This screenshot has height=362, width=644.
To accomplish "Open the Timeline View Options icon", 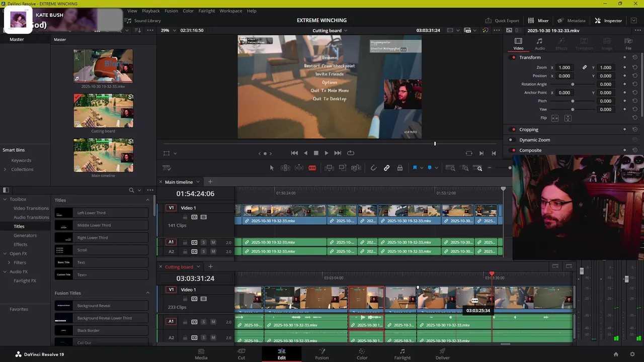I will (x=167, y=168).
